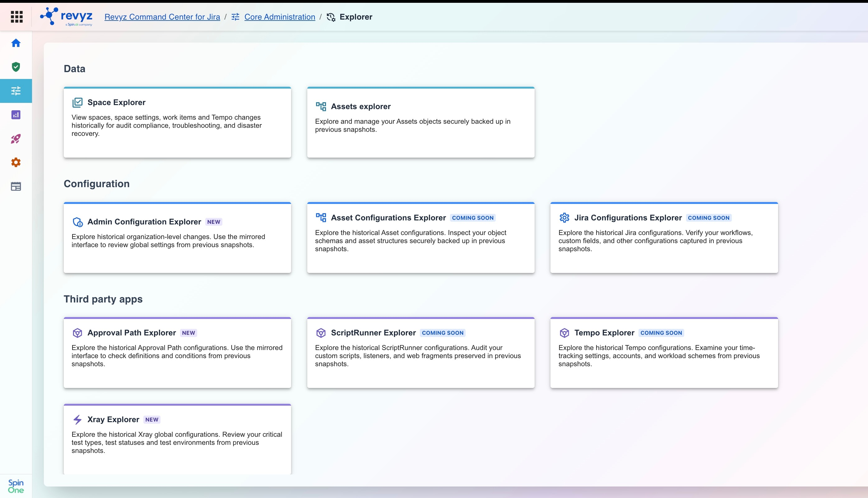The image size is (868, 498).
Task: Click COMING SOON badge on Jira Configurations Explorer
Action: coord(708,218)
